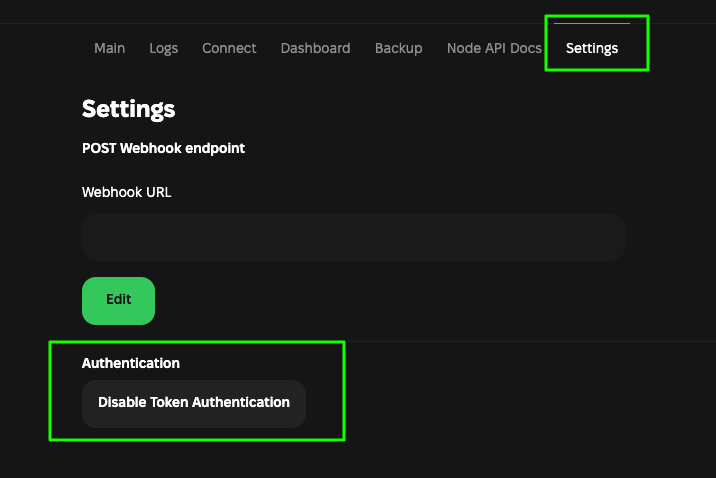This screenshot has width=716, height=478.
Task: Click the green outline around Settings tab
Action: coord(648,42)
